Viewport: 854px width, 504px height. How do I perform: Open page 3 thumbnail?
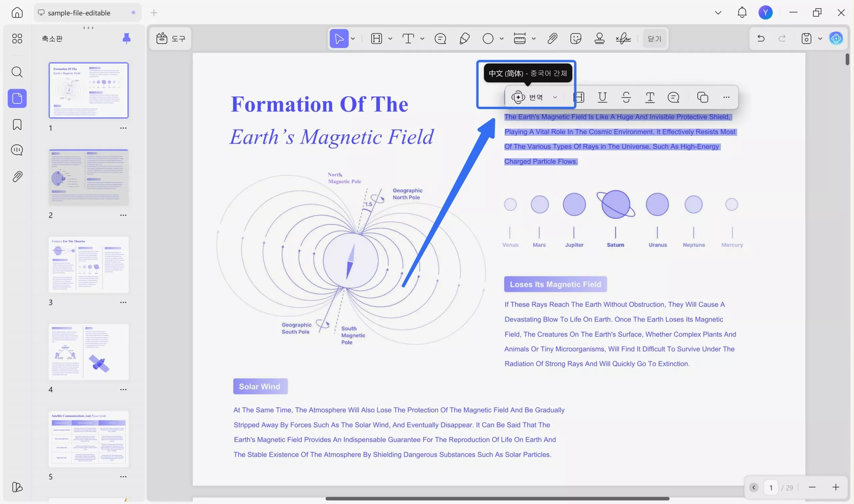click(x=89, y=265)
